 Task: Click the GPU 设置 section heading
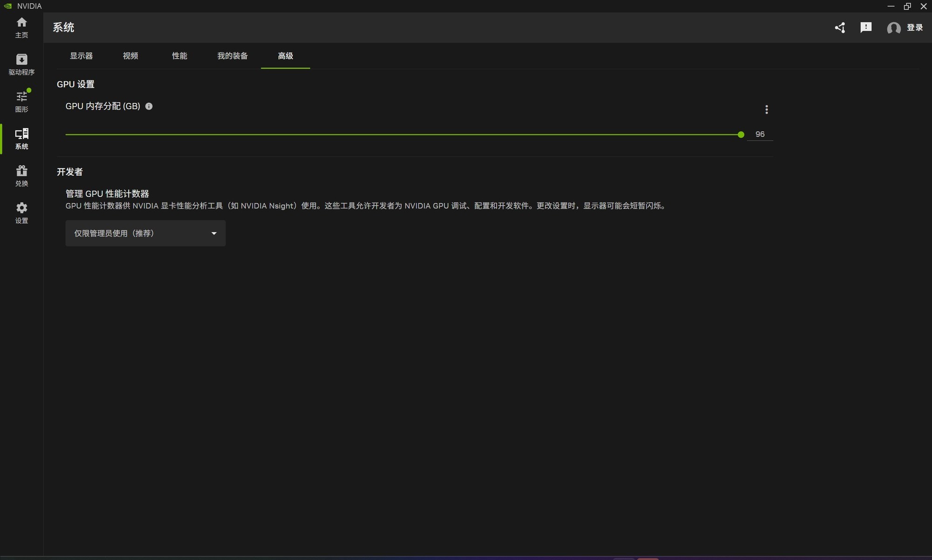(75, 84)
